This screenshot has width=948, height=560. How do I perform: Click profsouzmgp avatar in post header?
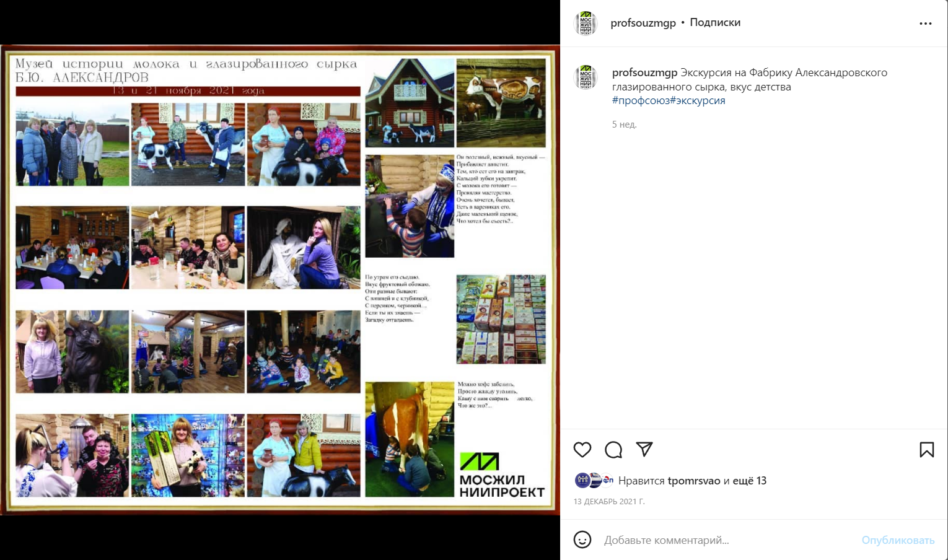click(x=586, y=23)
